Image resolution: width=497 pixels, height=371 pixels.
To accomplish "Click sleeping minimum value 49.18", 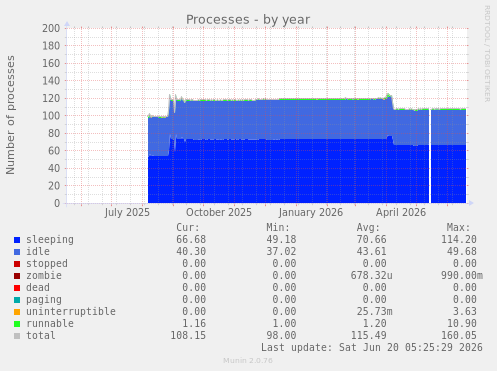I will pyautogui.click(x=281, y=240).
